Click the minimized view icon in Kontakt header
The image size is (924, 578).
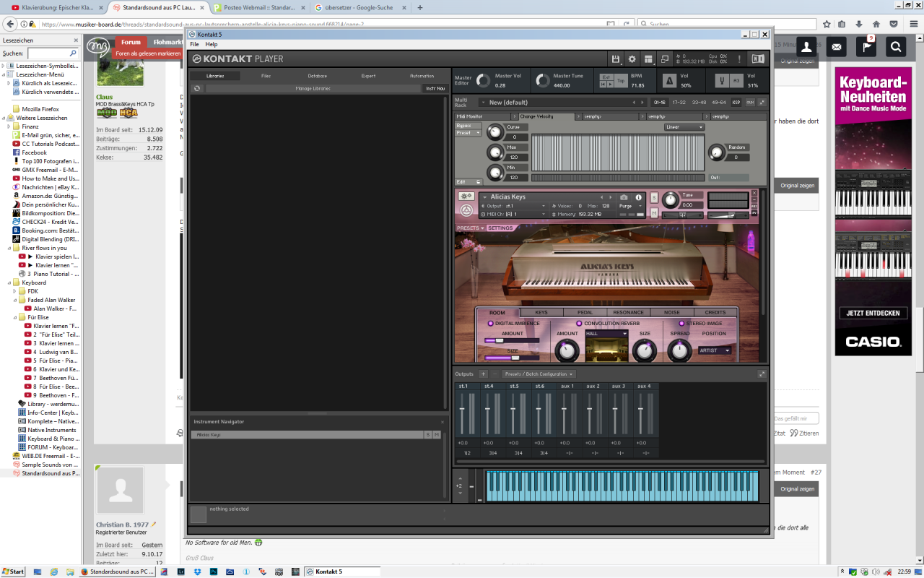pyautogui.click(x=666, y=59)
